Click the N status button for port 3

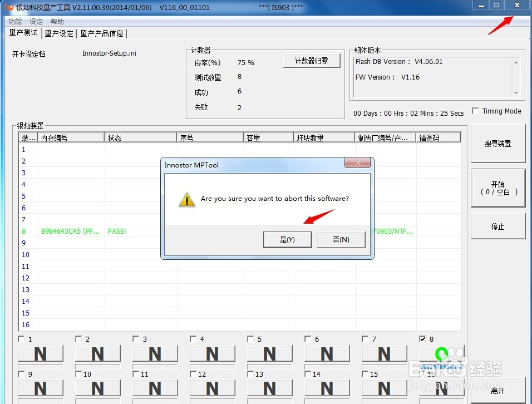coord(155,354)
